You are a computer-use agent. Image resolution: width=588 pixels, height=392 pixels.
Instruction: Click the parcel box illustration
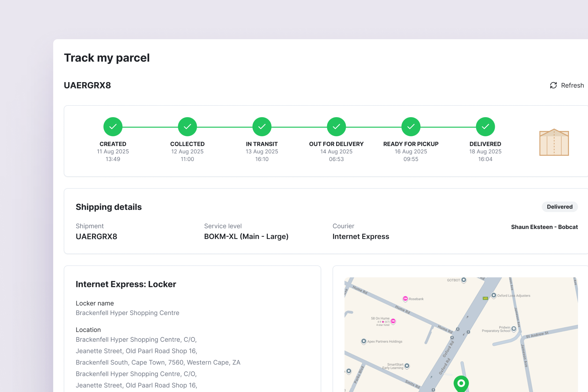(554, 143)
